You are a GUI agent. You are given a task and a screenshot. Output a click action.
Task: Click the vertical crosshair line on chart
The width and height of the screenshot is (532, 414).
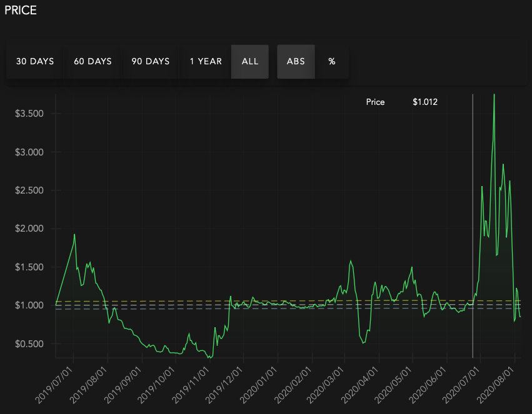473,219
